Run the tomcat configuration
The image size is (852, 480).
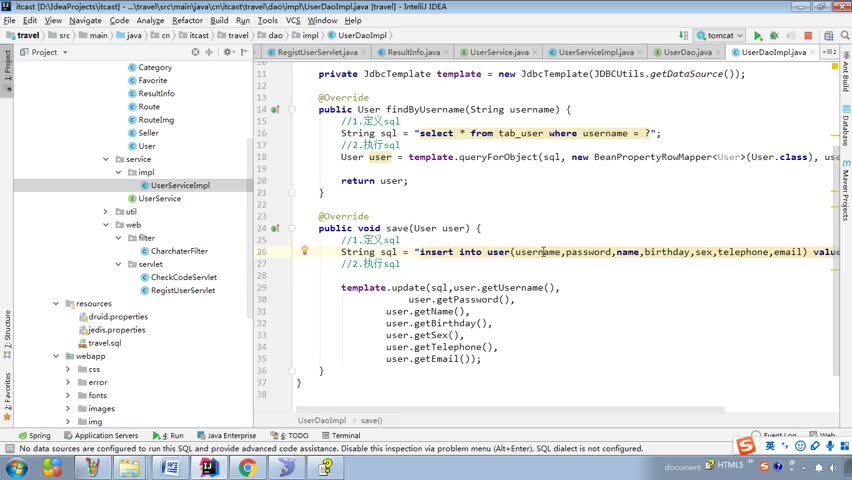757,35
